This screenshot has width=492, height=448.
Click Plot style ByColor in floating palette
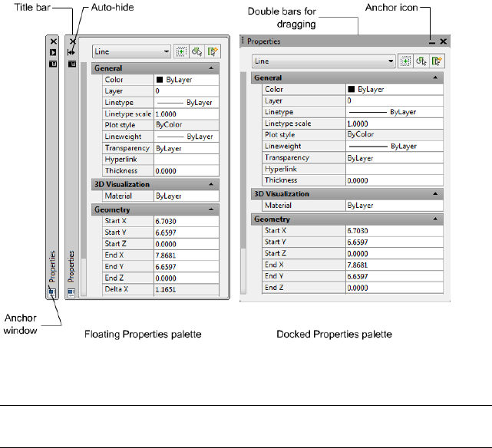click(x=187, y=125)
